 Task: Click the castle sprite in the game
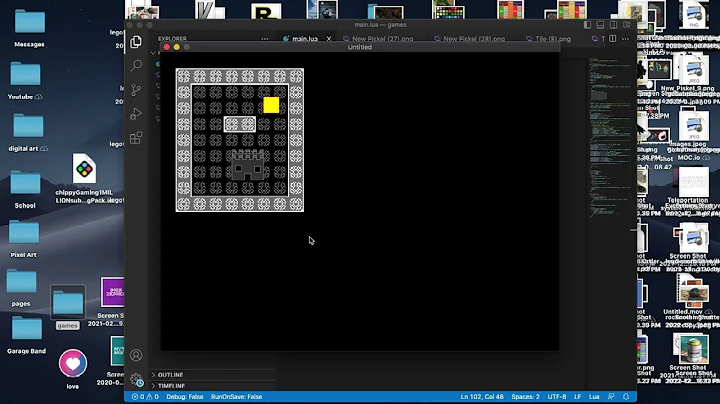pyautogui.click(x=248, y=165)
